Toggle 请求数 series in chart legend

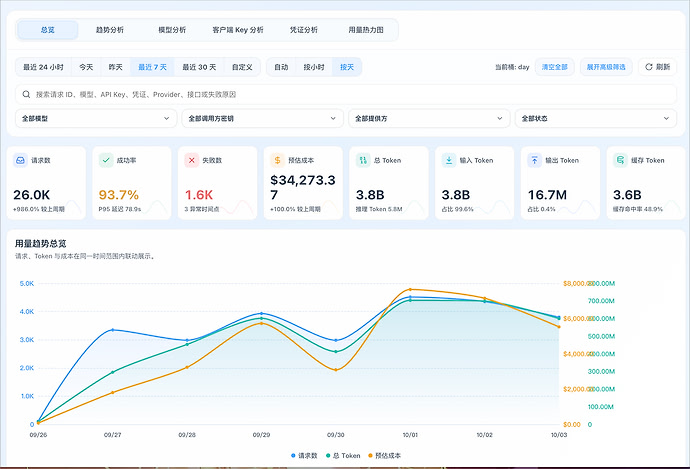pyautogui.click(x=304, y=455)
